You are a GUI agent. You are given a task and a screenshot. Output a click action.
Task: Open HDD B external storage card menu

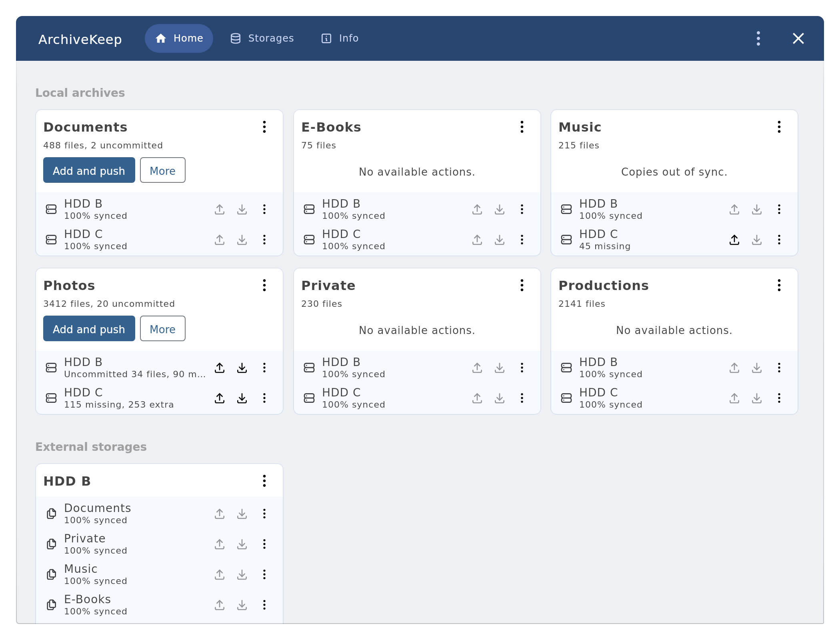tap(264, 481)
